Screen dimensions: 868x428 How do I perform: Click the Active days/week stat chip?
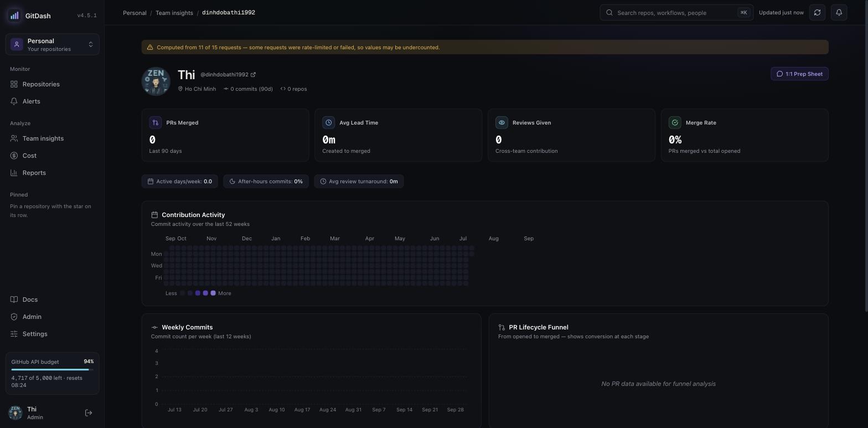pyautogui.click(x=180, y=182)
